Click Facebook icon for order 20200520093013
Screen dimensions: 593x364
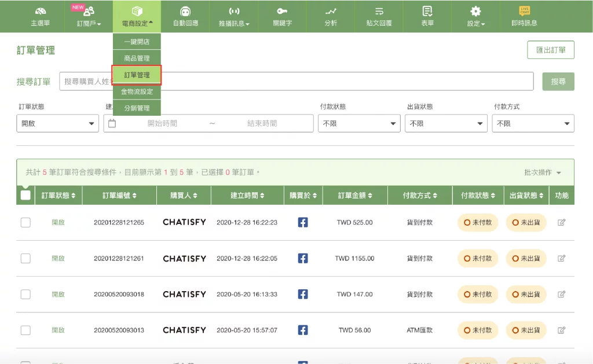coord(302,330)
